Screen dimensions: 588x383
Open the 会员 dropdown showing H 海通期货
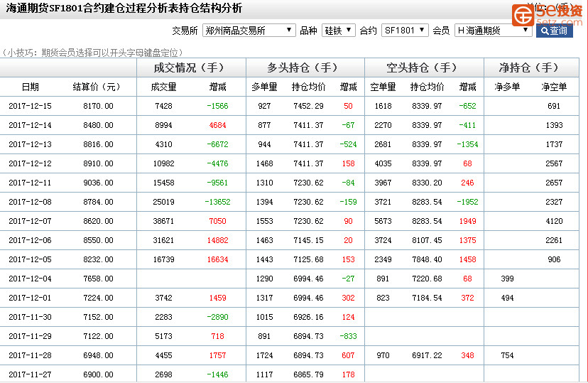click(x=493, y=31)
